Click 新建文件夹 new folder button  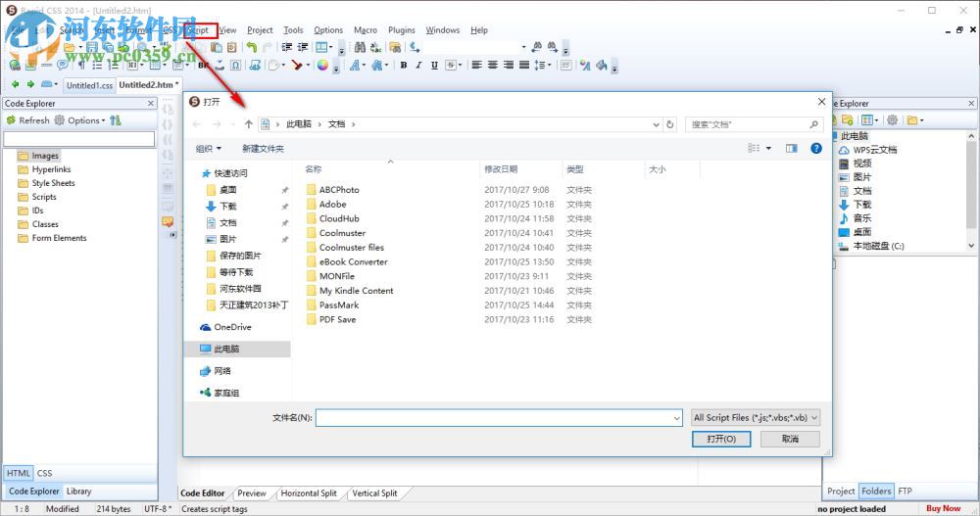(263, 148)
